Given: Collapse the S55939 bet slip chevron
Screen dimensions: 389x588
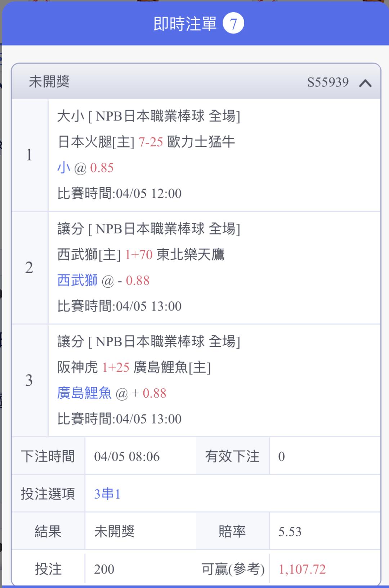Looking at the screenshot, I should tap(365, 83).
